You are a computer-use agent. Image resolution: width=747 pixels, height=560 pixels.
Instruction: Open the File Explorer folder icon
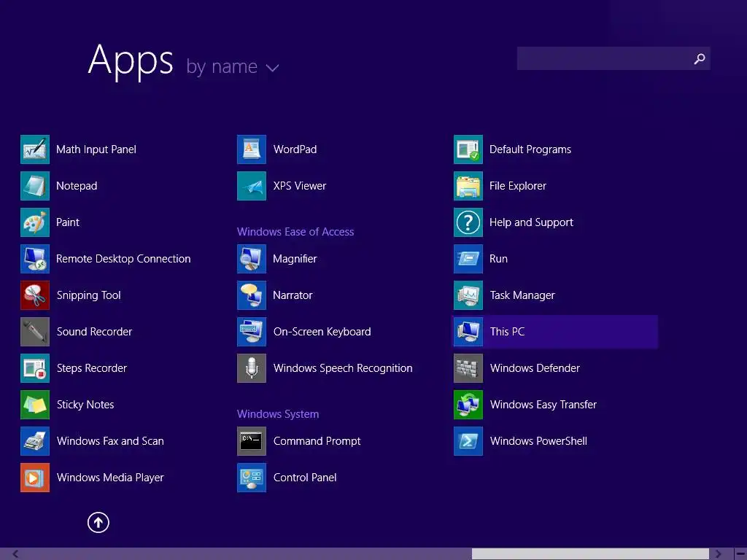point(468,186)
